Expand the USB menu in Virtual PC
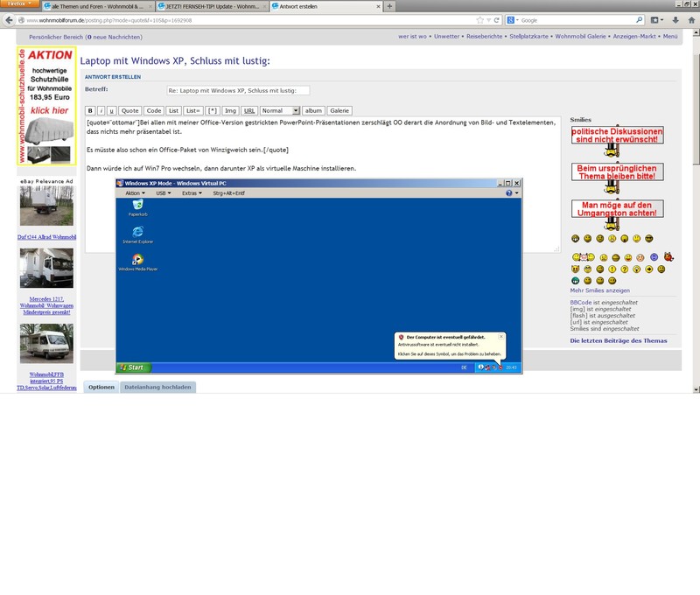This screenshot has width=700, height=595. click(x=163, y=192)
